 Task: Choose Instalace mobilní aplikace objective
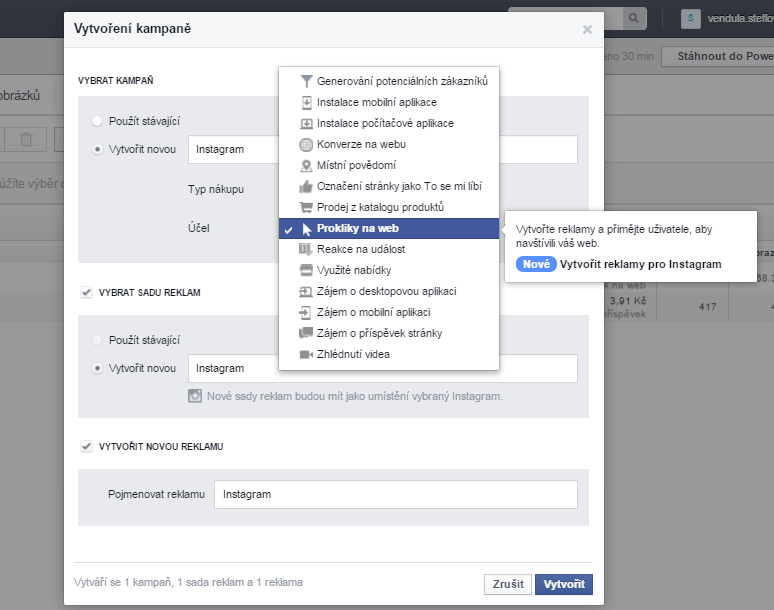(389, 102)
